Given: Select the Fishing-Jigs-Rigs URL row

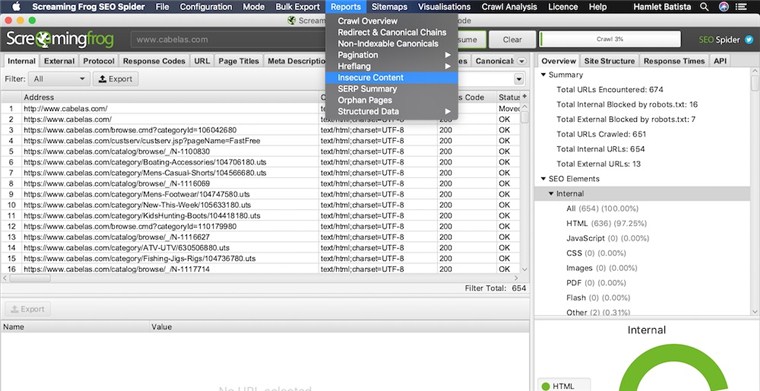Looking at the screenshot, I should (x=170, y=258).
